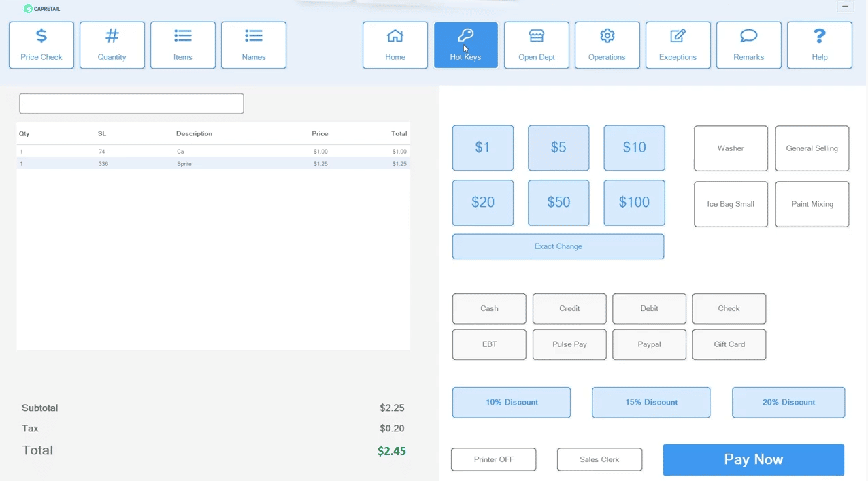
Task: Click the $0.20 tax value
Action: click(393, 429)
